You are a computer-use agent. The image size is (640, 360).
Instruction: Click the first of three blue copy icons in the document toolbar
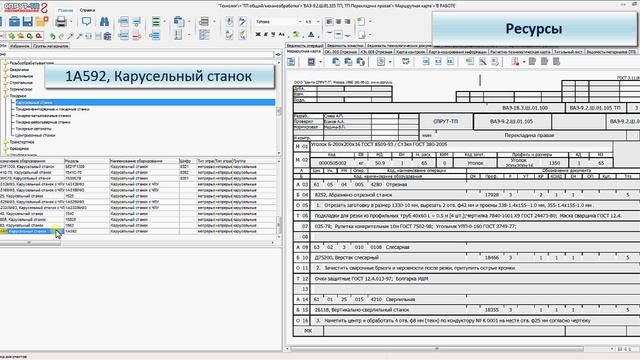coord(336,62)
